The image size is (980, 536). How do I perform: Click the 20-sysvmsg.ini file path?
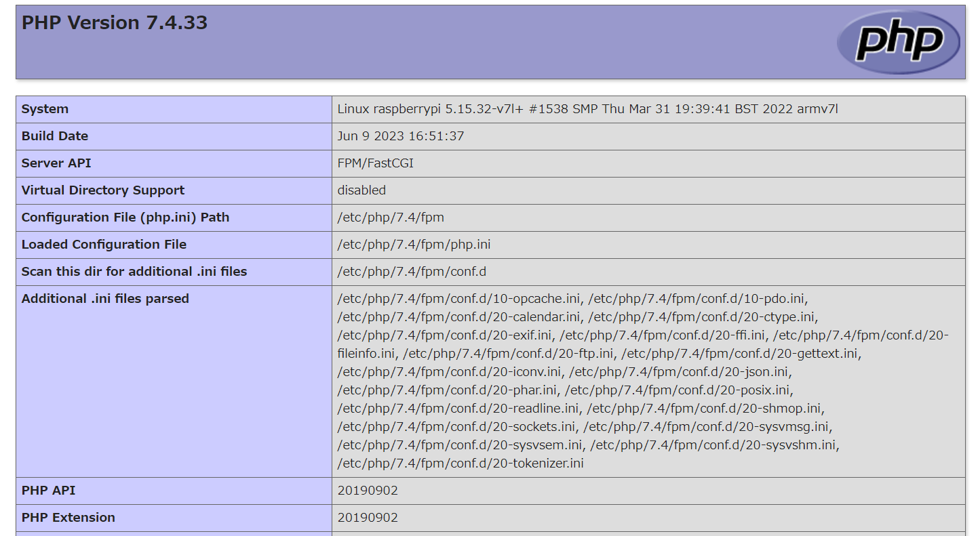[x=706, y=427]
